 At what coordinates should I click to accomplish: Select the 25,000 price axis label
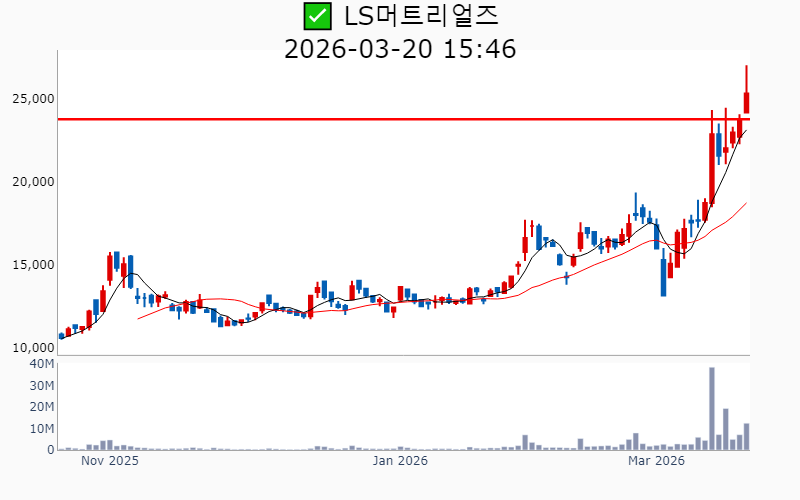(x=33, y=99)
